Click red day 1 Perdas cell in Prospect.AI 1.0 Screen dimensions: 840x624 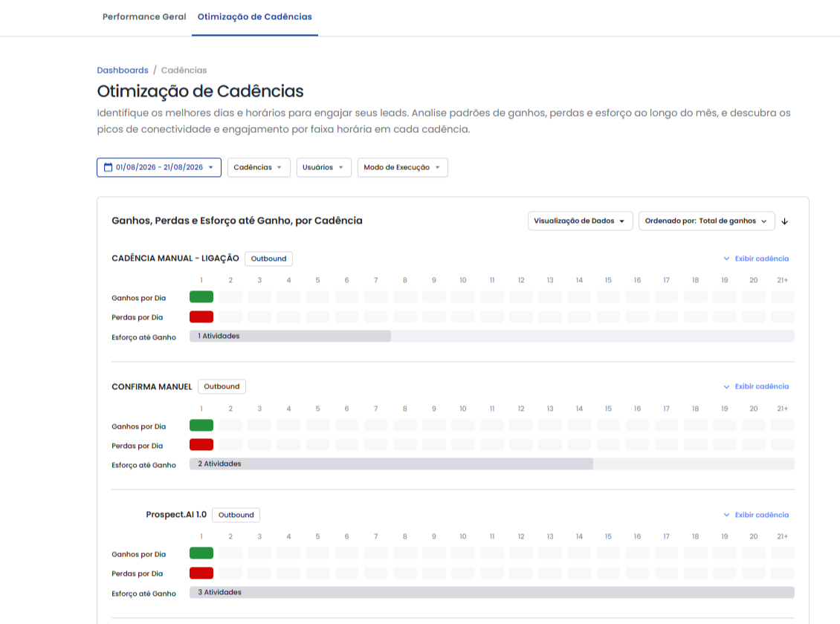point(201,573)
